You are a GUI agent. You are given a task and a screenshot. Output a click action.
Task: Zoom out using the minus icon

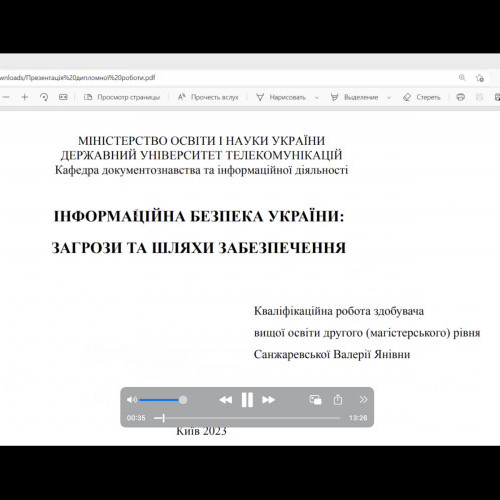pyautogui.click(x=5, y=97)
